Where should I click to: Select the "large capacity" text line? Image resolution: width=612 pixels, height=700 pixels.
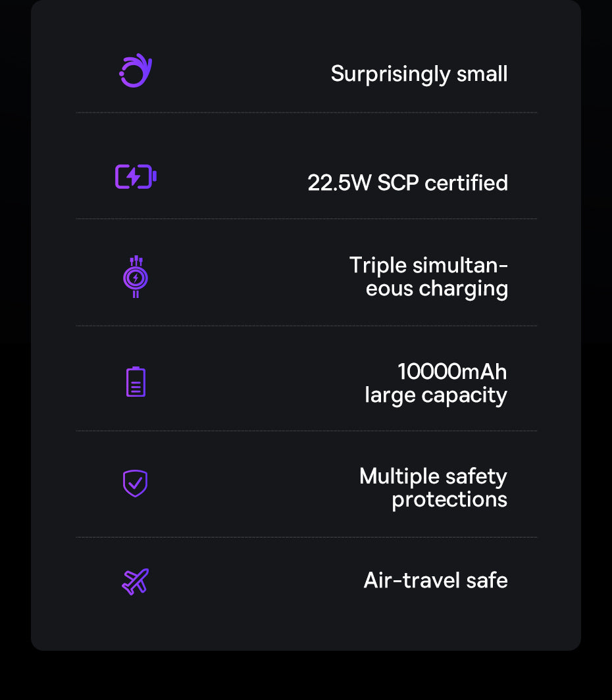click(x=436, y=395)
